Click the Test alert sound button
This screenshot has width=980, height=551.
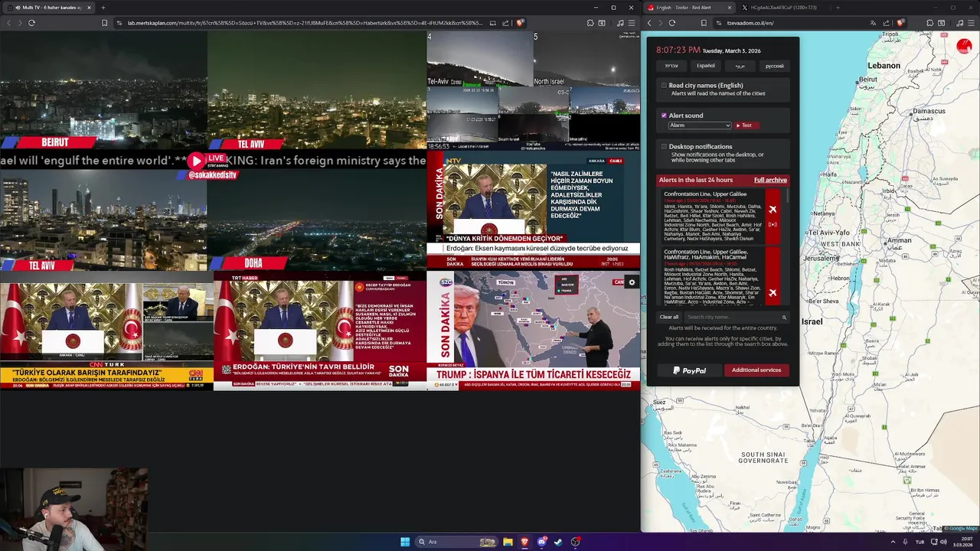coord(746,125)
